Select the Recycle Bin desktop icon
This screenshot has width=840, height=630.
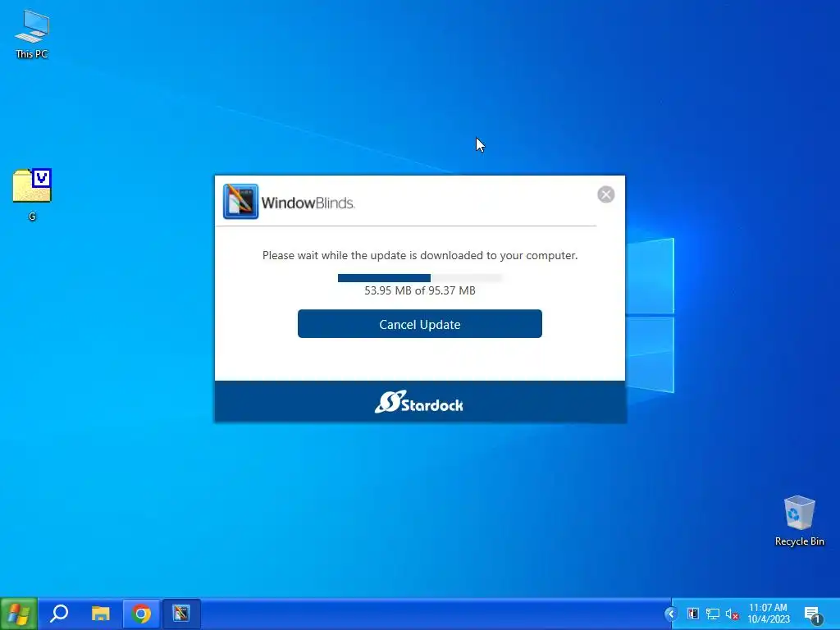799,521
